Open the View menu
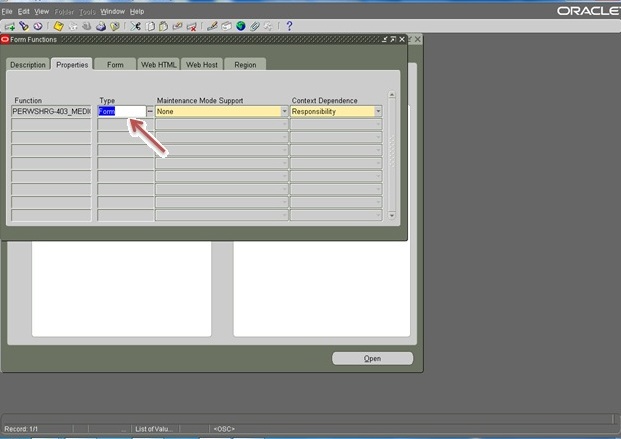621x439 pixels. pos(42,11)
